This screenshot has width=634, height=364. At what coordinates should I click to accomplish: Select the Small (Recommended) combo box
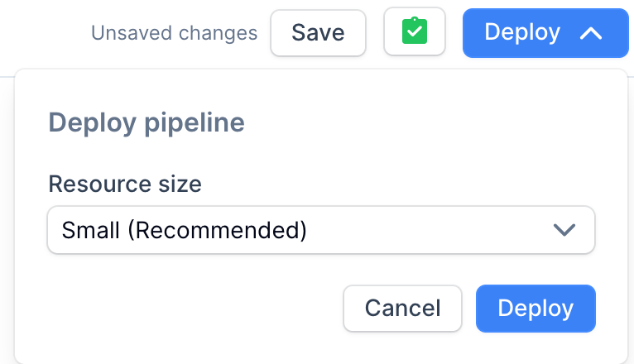coord(321,229)
